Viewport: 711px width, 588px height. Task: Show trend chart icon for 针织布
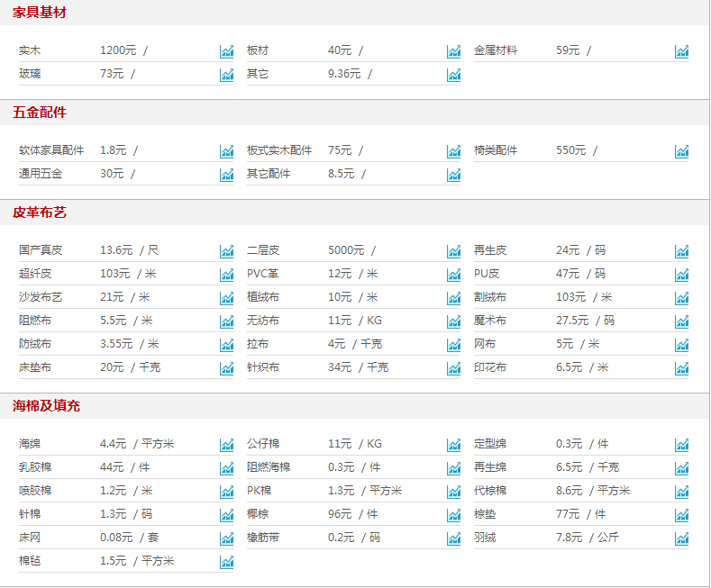pos(453,369)
